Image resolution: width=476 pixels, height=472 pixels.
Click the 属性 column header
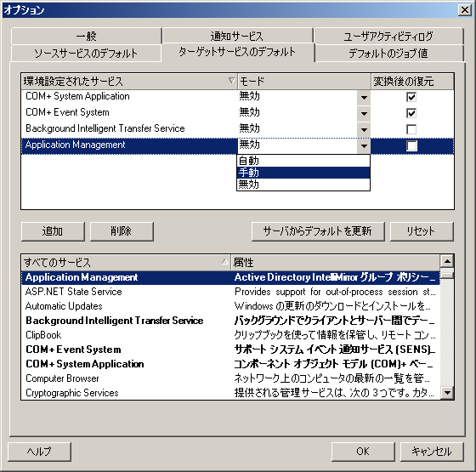(x=335, y=263)
